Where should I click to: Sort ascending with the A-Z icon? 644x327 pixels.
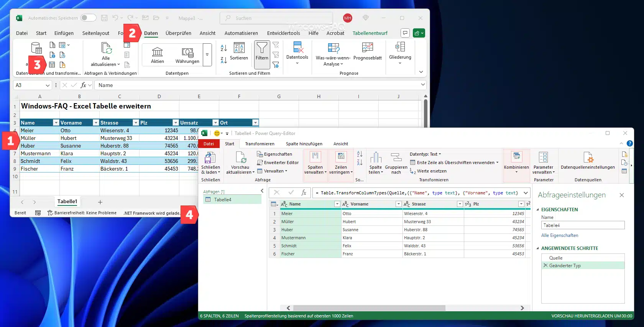pyautogui.click(x=224, y=48)
